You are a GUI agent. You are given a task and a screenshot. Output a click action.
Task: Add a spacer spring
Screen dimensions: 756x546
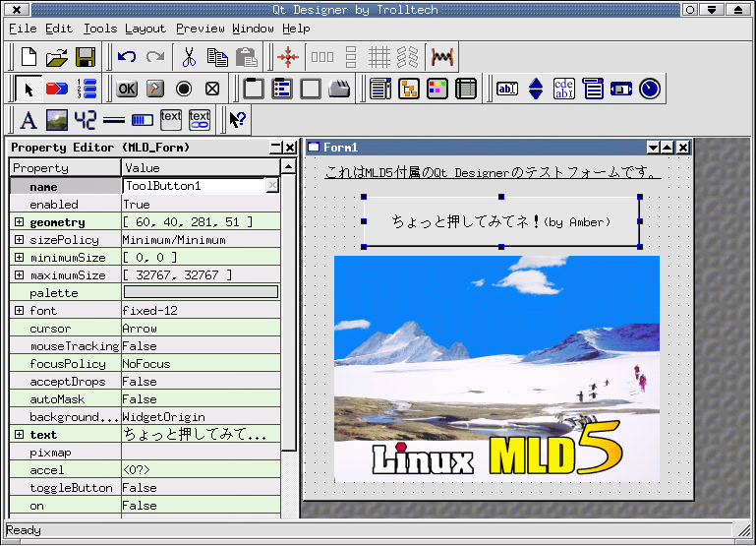pyautogui.click(x=442, y=57)
